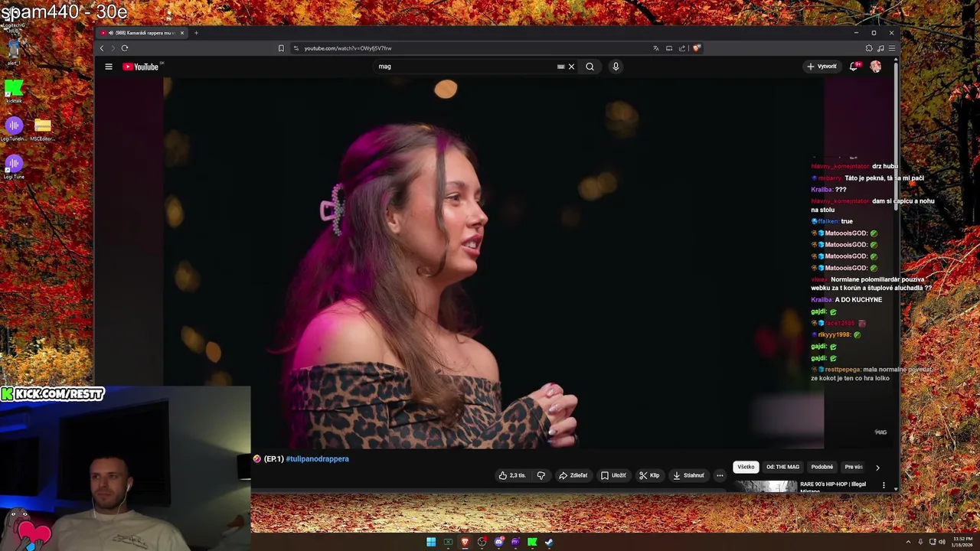Open the kicktalk desktop shortcut

coord(14,93)
